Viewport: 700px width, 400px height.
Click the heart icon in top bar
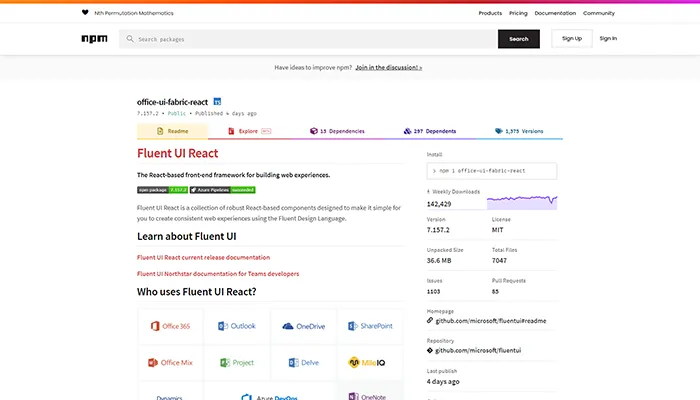point(85,12)
